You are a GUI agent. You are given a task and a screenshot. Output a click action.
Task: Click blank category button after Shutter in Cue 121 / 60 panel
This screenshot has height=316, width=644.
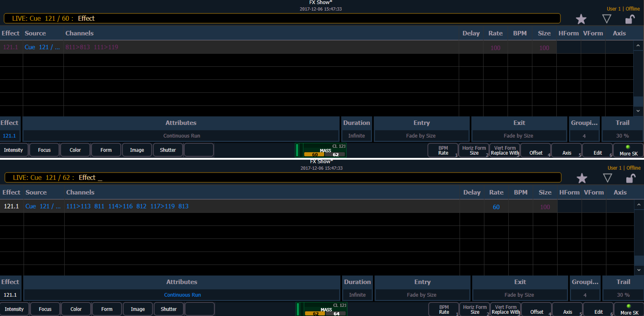[199, 150]
